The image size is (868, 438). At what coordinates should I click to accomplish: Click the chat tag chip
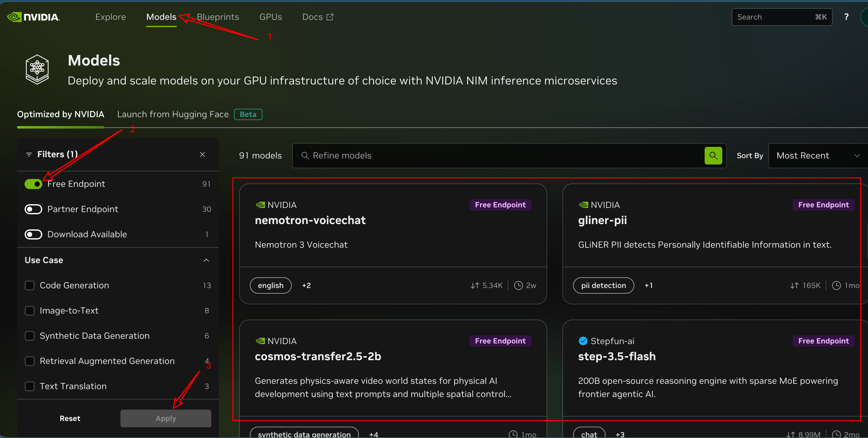[x=589, y=433]
